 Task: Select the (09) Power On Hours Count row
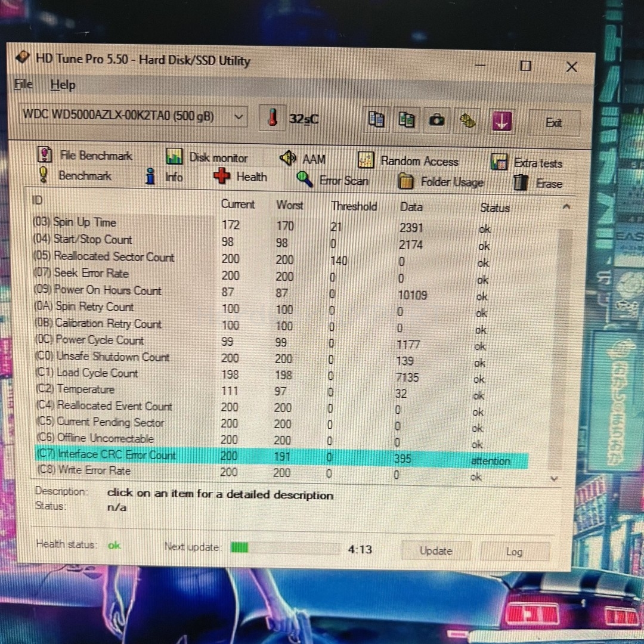click(261, 292)
